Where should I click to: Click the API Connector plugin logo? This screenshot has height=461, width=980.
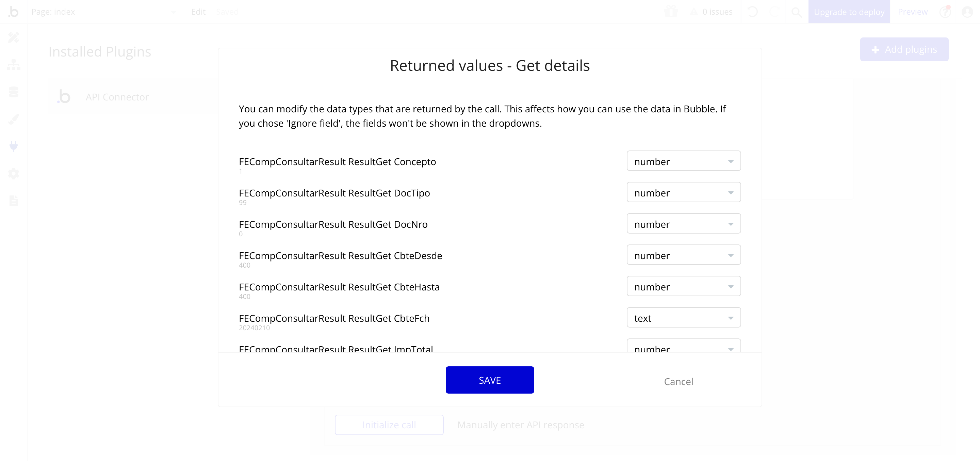click(64, 97)
